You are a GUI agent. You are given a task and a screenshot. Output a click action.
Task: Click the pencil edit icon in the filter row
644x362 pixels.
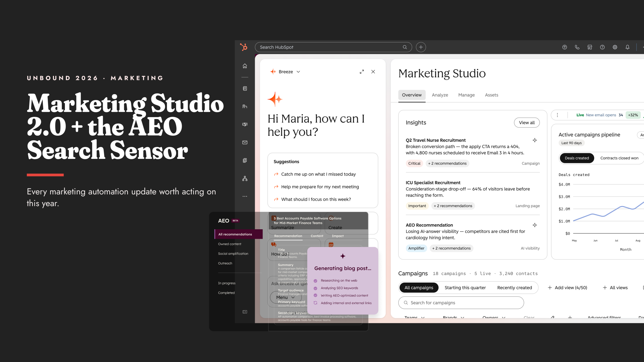click(552, 317)
